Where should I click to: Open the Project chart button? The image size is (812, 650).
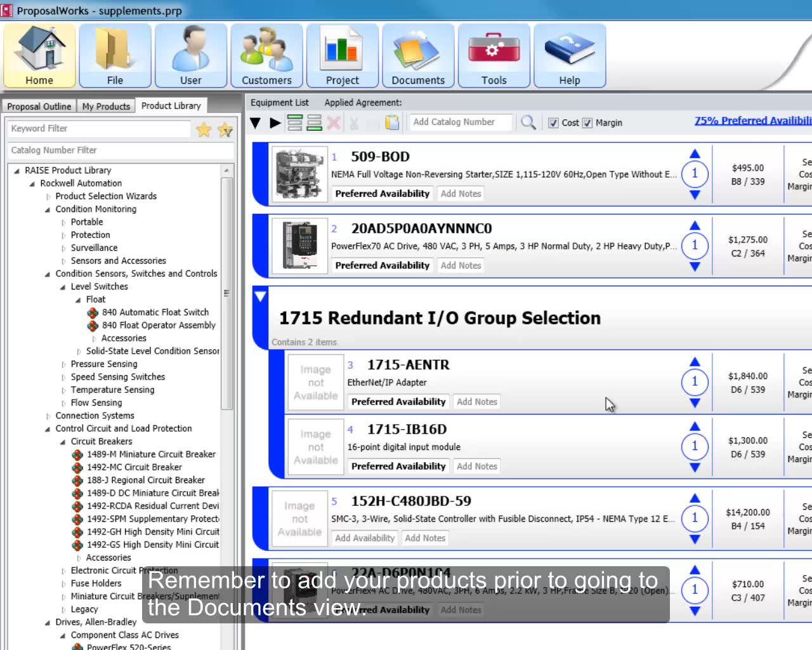coord(343,56)
